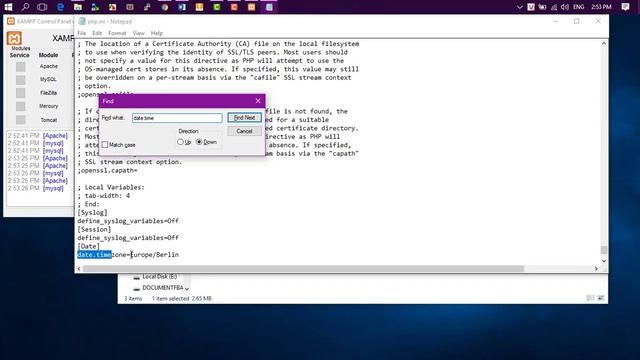The width and height of the screenshot is (640, 360).
Task: Click Notepad horizontal scrollbar right arrow
Action: click(596, 269)
